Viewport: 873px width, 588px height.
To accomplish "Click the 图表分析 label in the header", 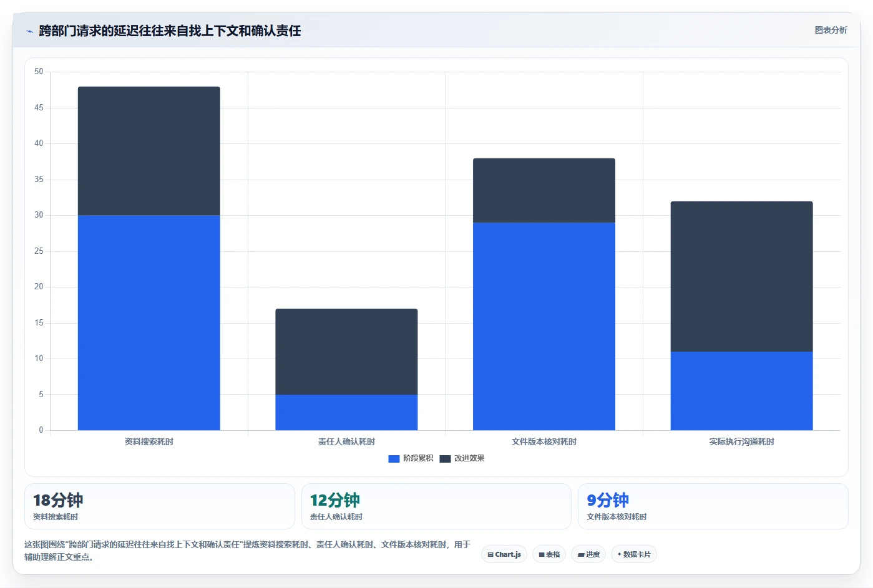I will [831, 30].
